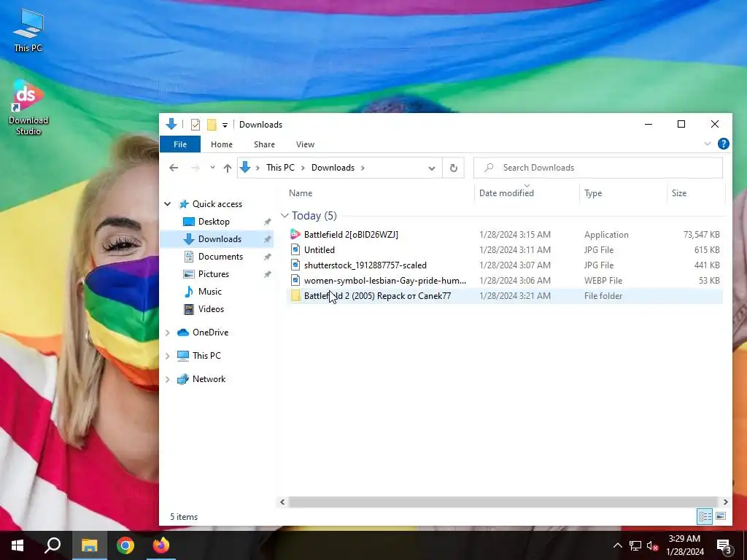The height and width of the screenshot is (560, 747).
Task: Click This PC in the address bar
Action: (280, 168)
